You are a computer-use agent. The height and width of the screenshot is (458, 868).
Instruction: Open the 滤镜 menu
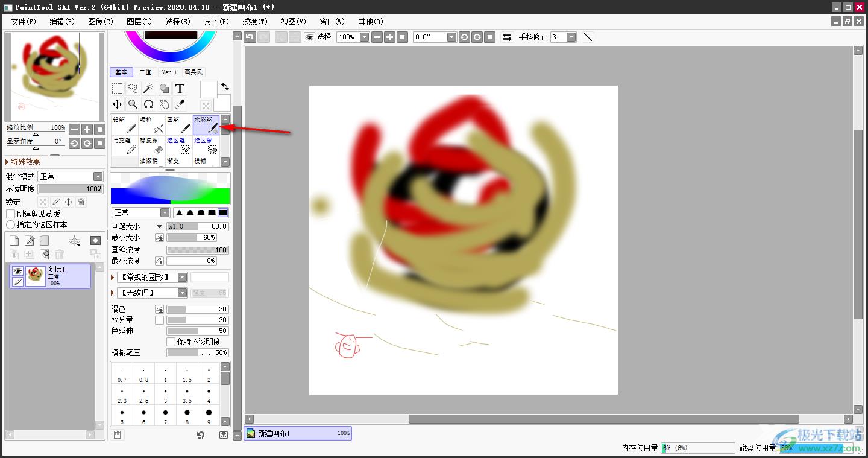coord(254,21)
